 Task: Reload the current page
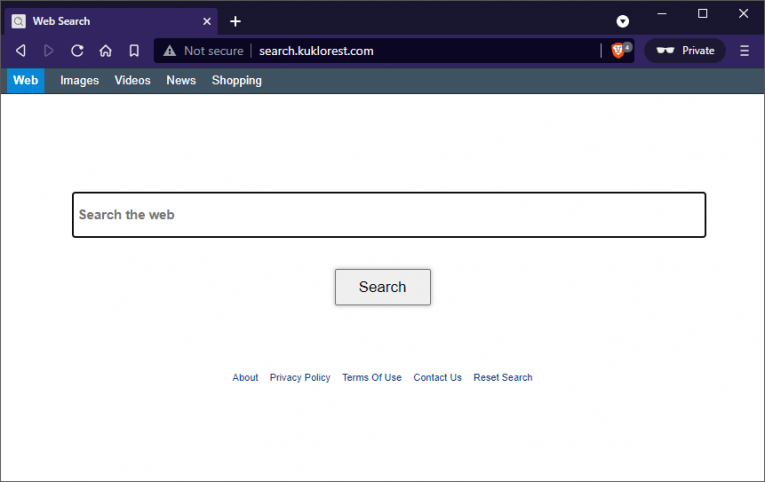[x=77, y=51]
